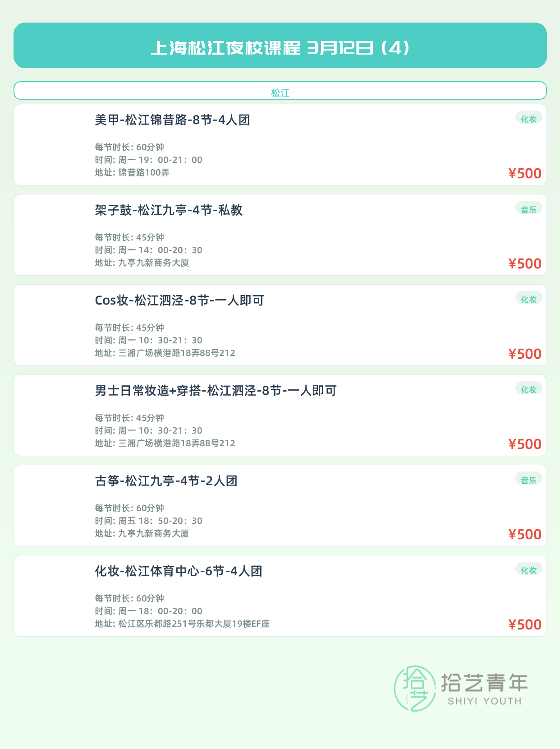Click the 拾艺青年 circular logo icon
Screen dimensions: 560x749
tap(415, 689)
